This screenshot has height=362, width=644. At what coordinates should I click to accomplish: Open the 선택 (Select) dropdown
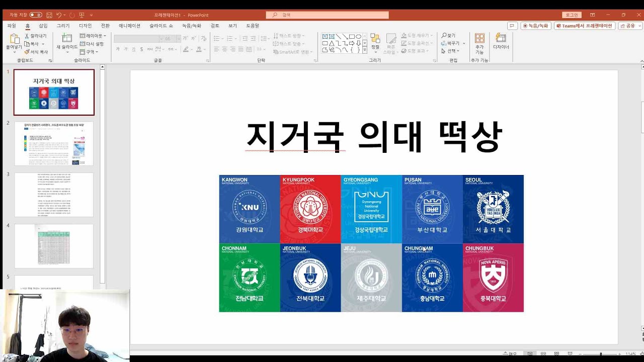pos(450,51)
